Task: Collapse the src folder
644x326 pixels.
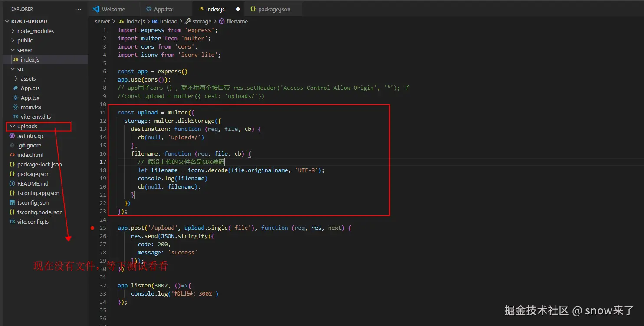Action: (13, 69)
